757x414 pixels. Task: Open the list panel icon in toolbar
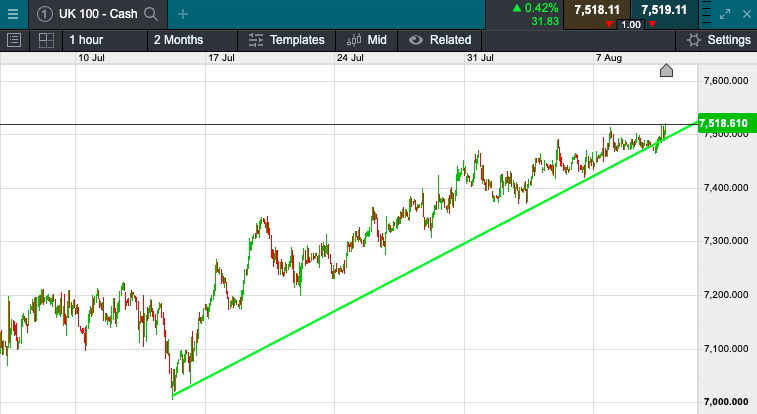14,40
